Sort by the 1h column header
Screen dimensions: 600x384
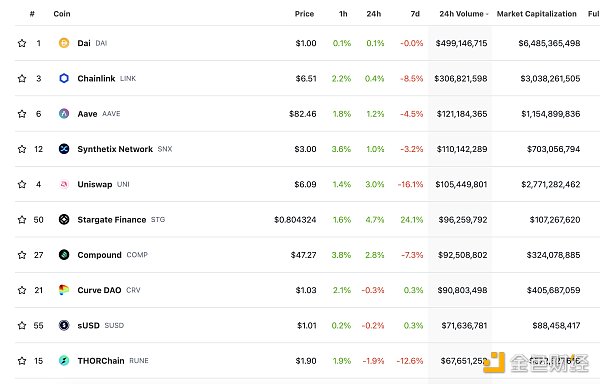(343, 14)
